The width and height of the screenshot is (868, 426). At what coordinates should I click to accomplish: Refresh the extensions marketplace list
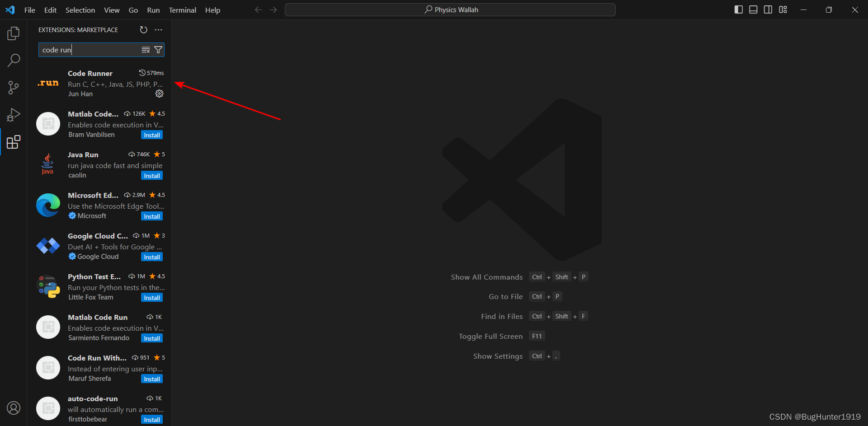pyautogui.click(x=143, y=30)
